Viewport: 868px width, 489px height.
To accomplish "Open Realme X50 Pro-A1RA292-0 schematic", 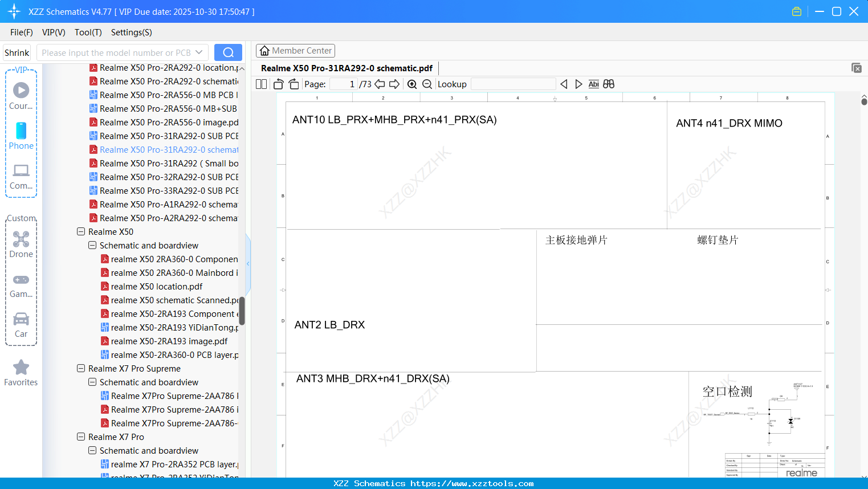I will click(164, 205).
